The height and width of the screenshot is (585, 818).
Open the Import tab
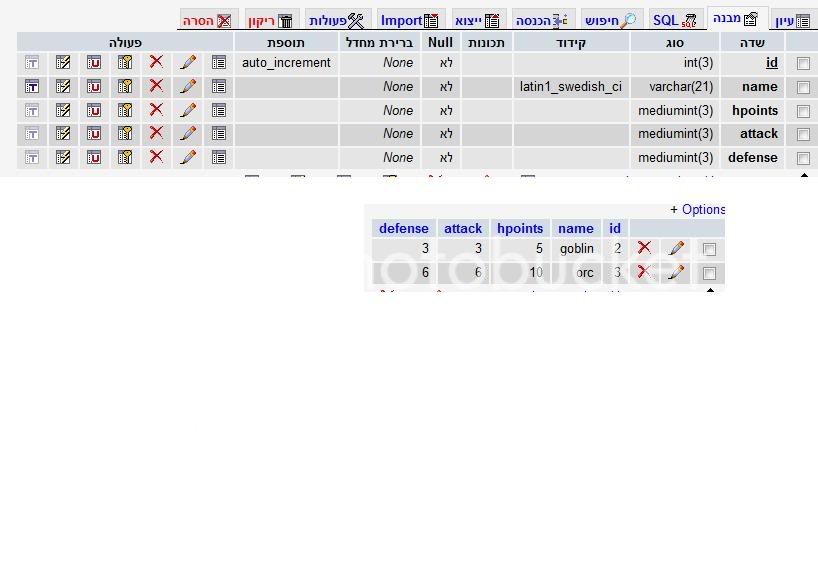point(410,20)
